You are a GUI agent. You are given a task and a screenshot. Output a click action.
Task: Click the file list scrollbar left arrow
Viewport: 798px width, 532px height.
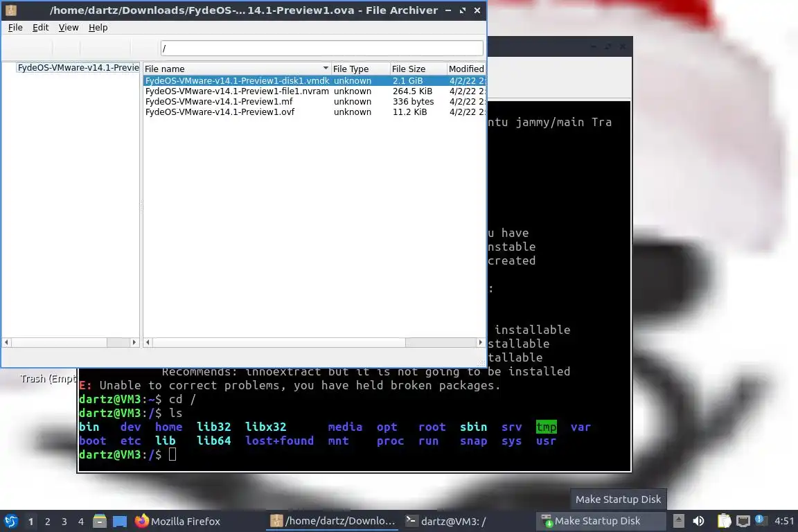tap(148, 343)
